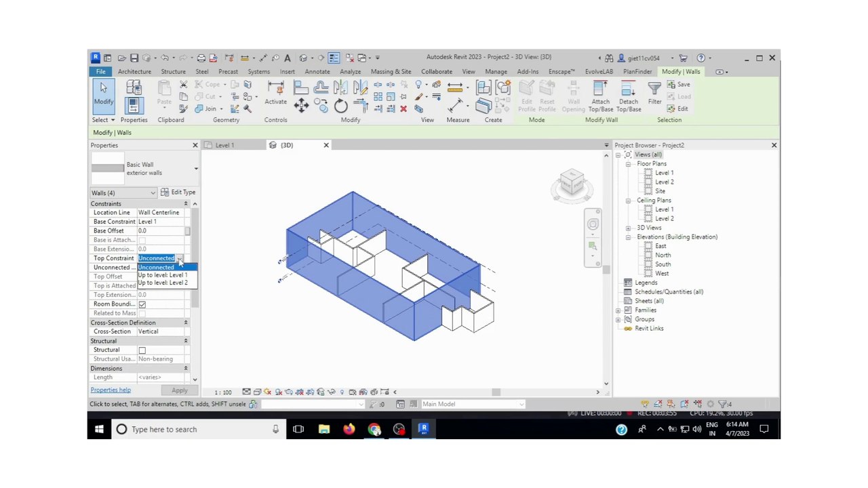Toggle the Room Bounding checkbox
This screenshot has width=868, height=488.
point(142,304)
